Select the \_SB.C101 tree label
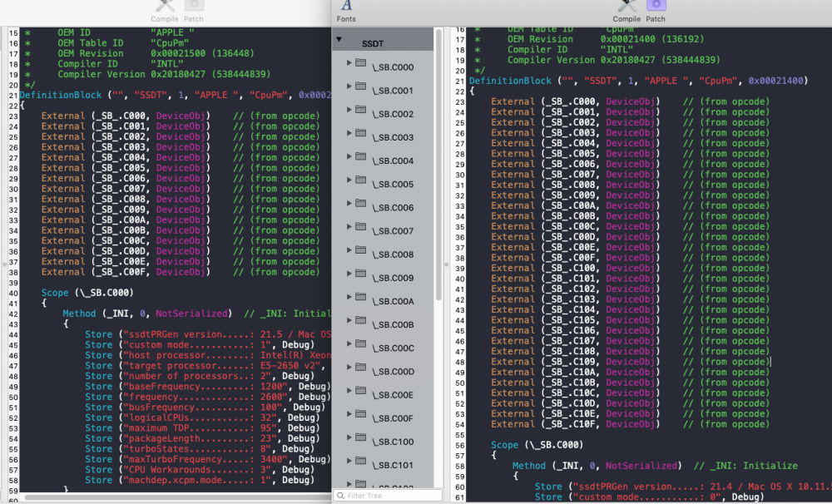 tap(393, 465)
